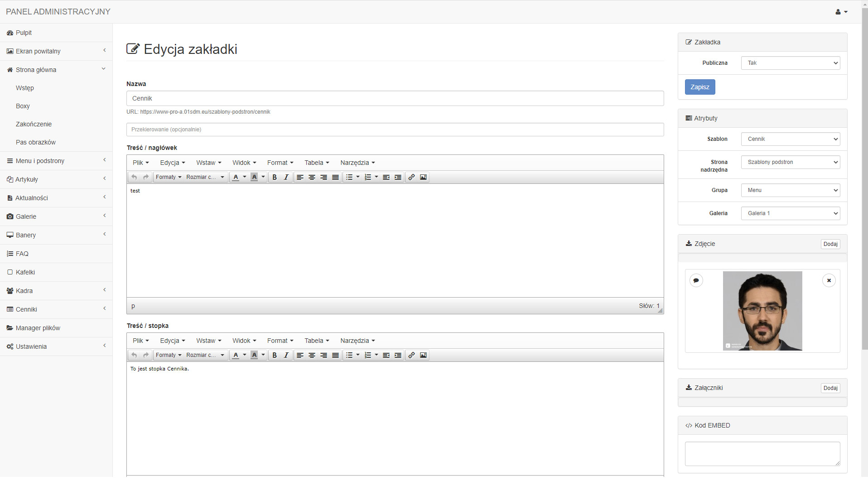Open Tabela menu in footer editor
Viewport: 868px width, 481px height.
(316, 341)
